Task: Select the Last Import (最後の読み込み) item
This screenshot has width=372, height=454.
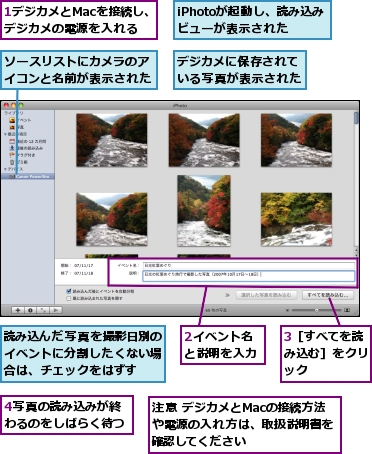Action: (26, 148)
